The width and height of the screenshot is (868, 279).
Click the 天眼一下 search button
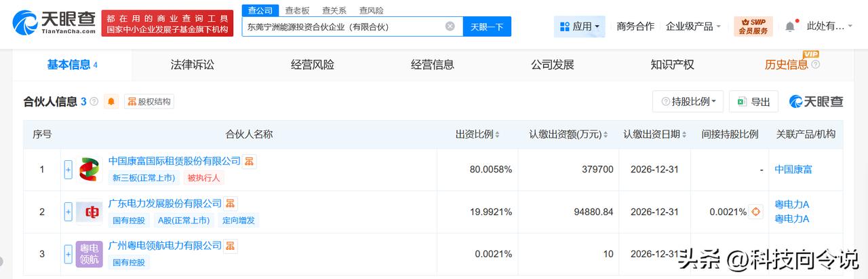coord(487,26)
